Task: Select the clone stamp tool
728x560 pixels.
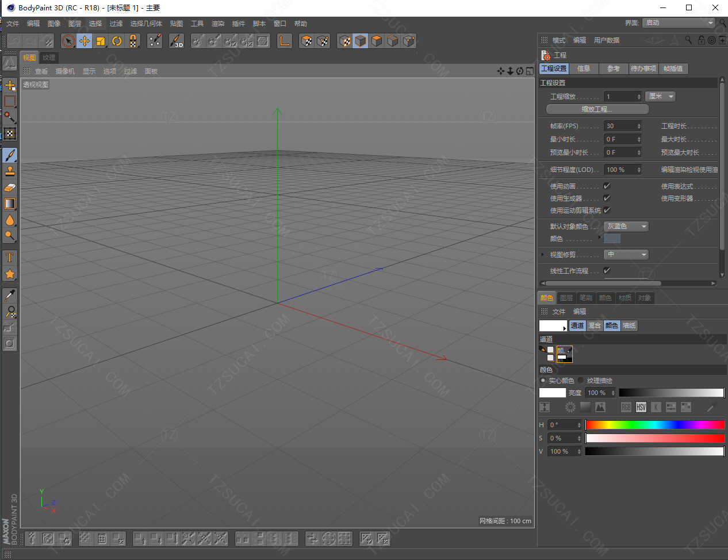Action: [x=10, y=171]
